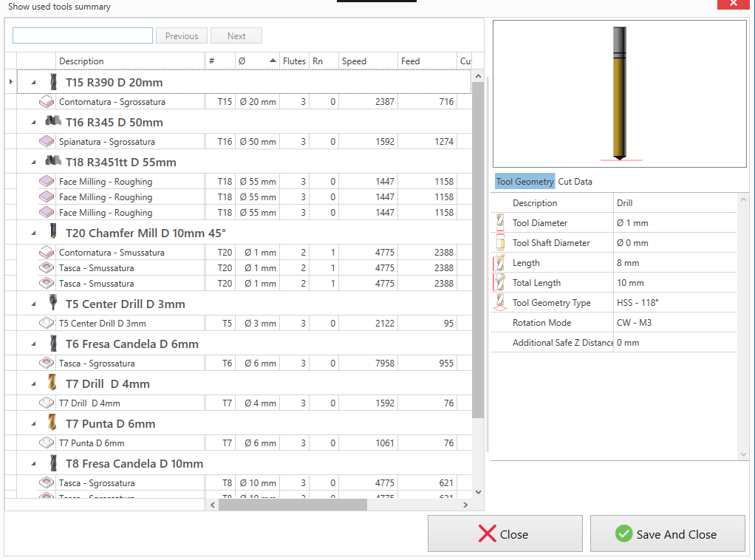Click the T15 R390 end mill icon
The image size is (755, 560).
52,82
